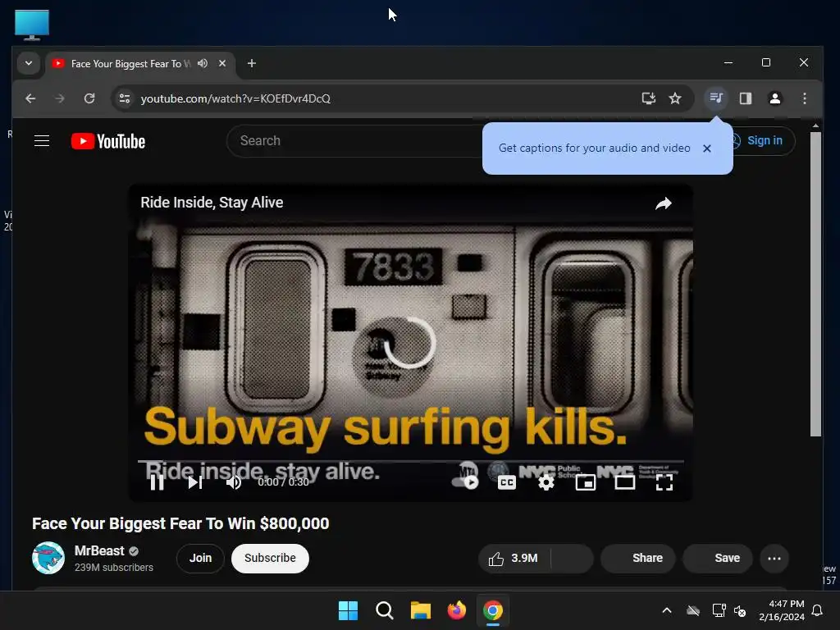View site information icon in address bar
840x630 pixels.
pos(125,98)
